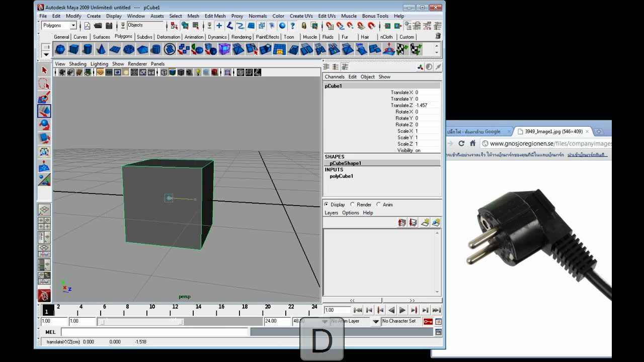Image resolution: width=644 pixels, height=362 pixels.
Task: Click the Soft Modification tool
Action: (44, 166)
